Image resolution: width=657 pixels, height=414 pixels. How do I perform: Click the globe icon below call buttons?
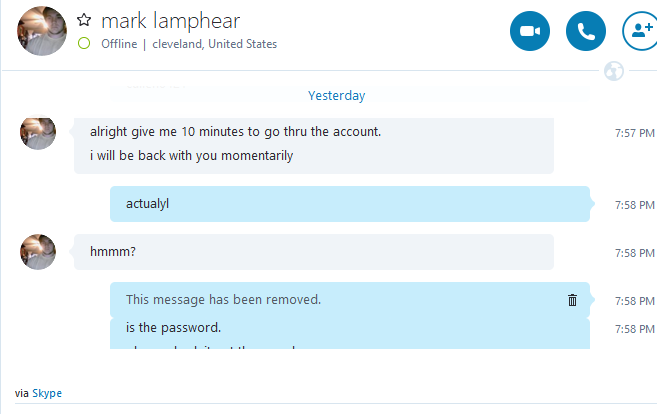point(614,71)
